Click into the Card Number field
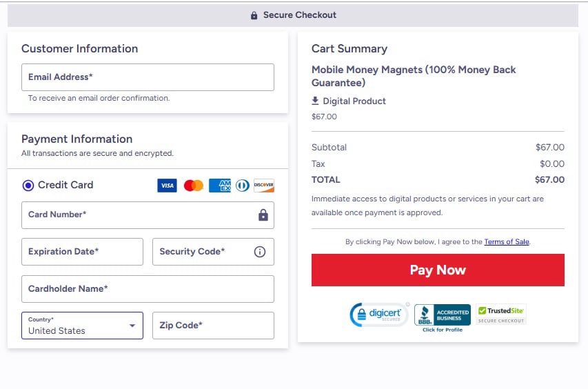588x389 pixels. click(138, 215)
